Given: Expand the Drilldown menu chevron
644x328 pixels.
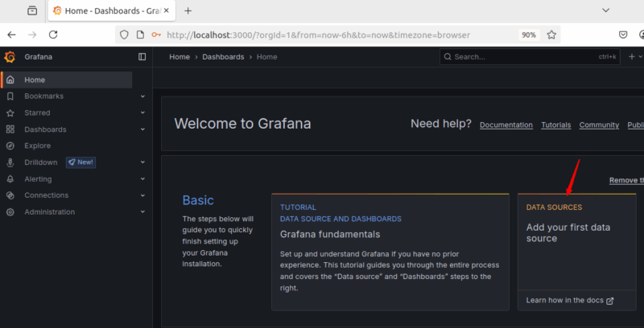Looking at the screenshot, I should point(142,162).
